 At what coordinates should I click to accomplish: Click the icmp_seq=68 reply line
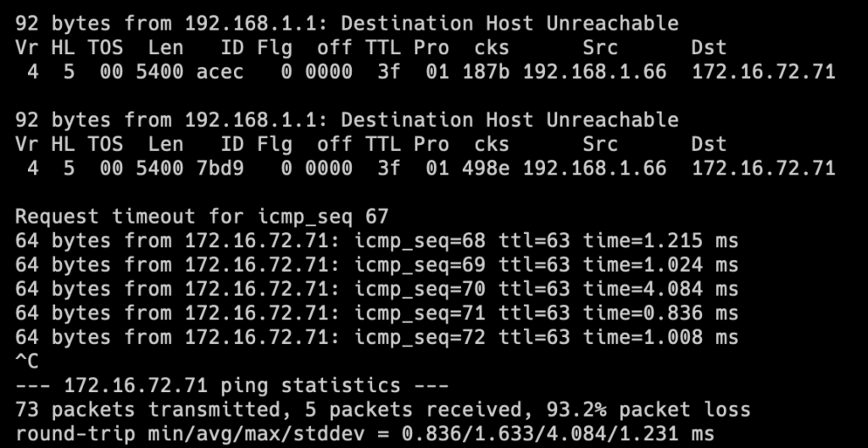pos(376,241)
